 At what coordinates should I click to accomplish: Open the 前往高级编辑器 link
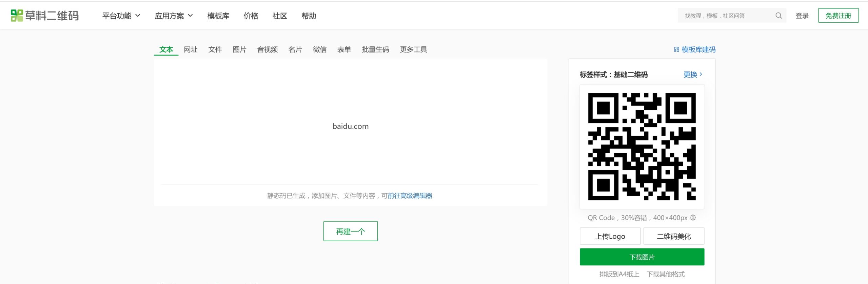click(x=410, y=196)
